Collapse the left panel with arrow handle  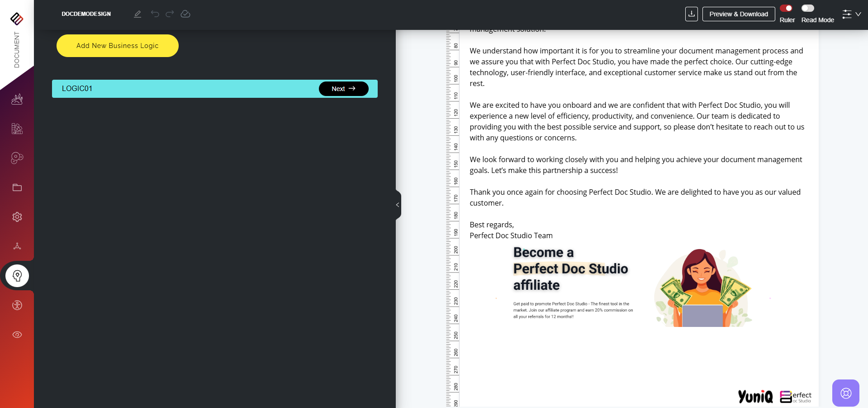tap(398, 205)
